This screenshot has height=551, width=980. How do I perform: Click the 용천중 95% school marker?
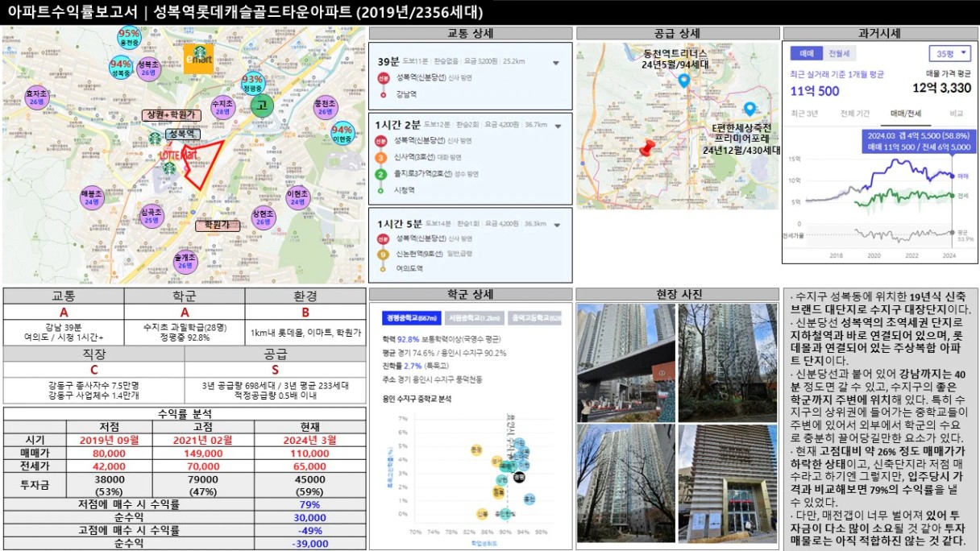coord(129,37)
